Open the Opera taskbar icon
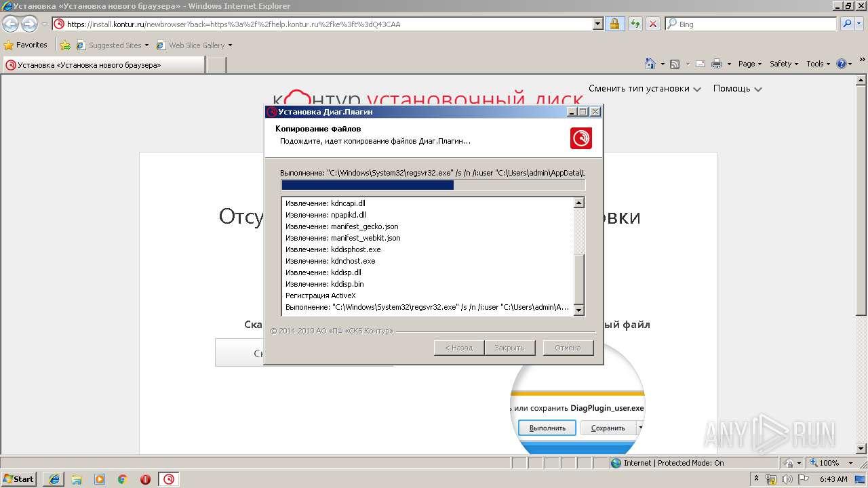The height and width of the screenshot is (488, 868). click(145, 479)
